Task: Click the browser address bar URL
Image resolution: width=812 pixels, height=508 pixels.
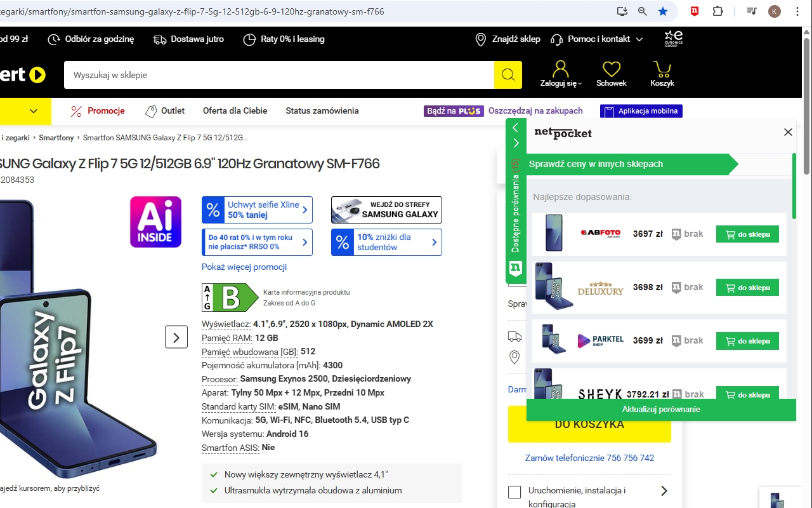Action: click(x=192, y=11)
